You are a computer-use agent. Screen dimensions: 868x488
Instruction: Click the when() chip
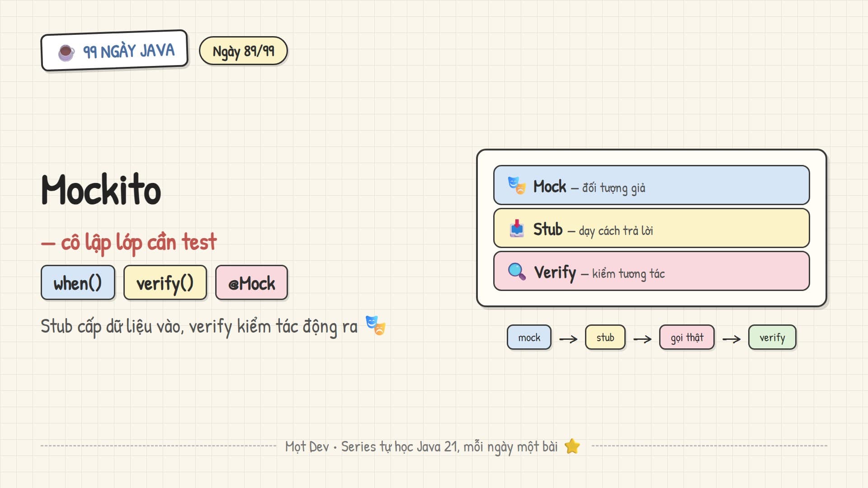[x=78, y=283]
